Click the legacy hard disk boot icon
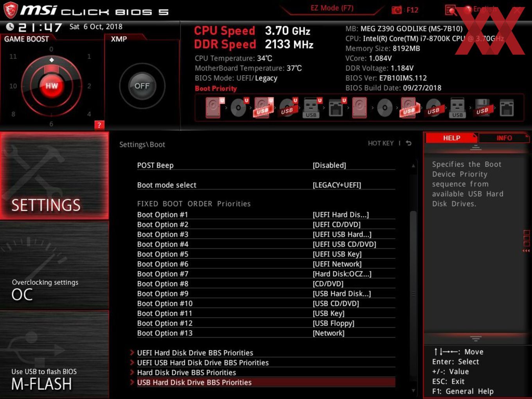 [359, 108]
